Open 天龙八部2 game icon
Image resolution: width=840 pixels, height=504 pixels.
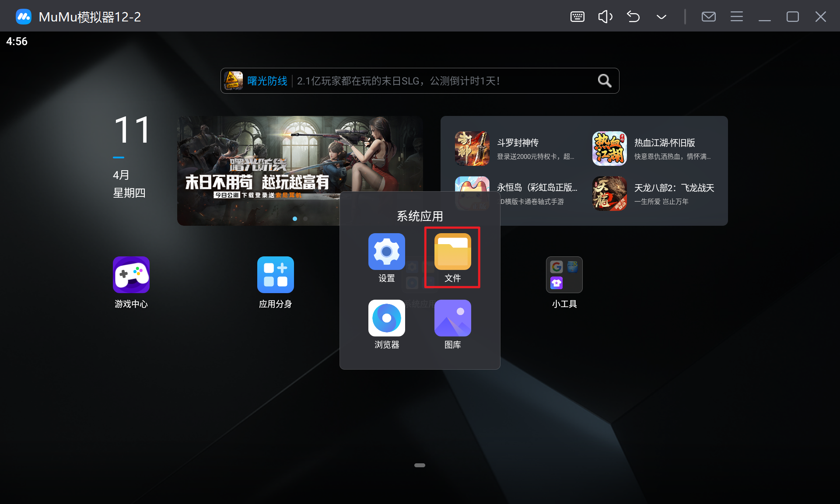pos(609,193)
